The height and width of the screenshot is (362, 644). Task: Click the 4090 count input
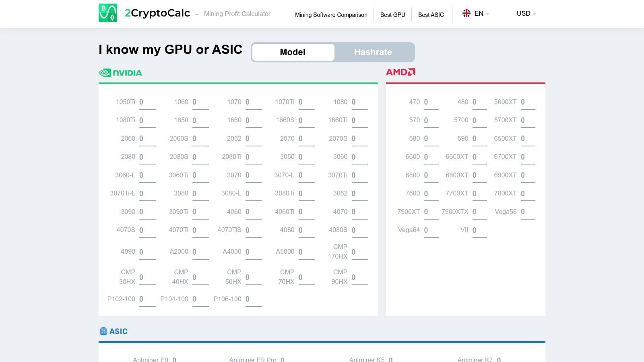147,252
